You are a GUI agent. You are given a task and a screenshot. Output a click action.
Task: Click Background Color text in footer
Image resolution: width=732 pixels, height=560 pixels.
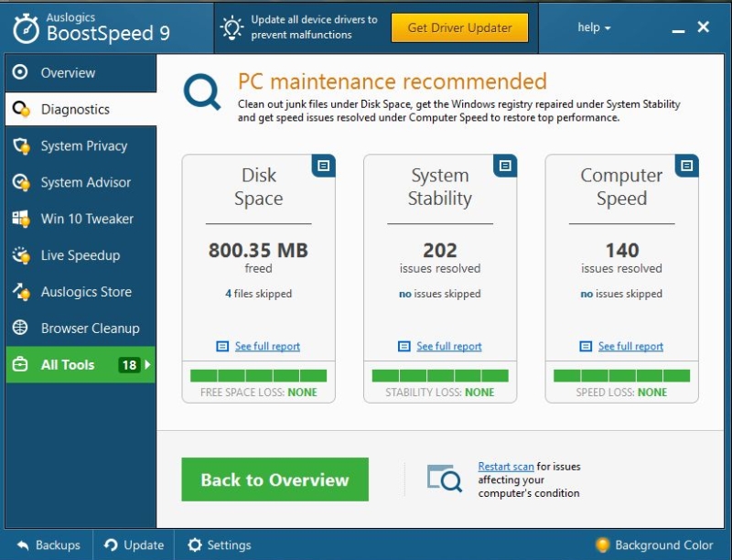664,545
